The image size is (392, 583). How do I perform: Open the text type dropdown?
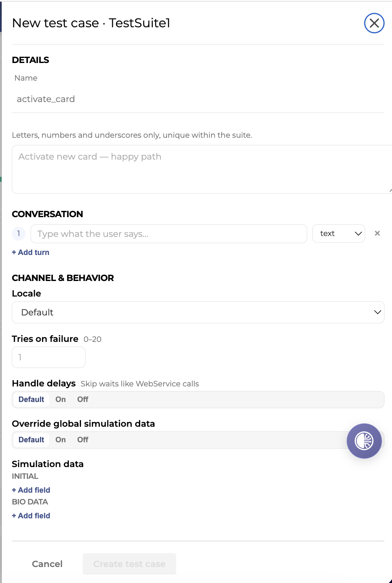coord(339,234)
